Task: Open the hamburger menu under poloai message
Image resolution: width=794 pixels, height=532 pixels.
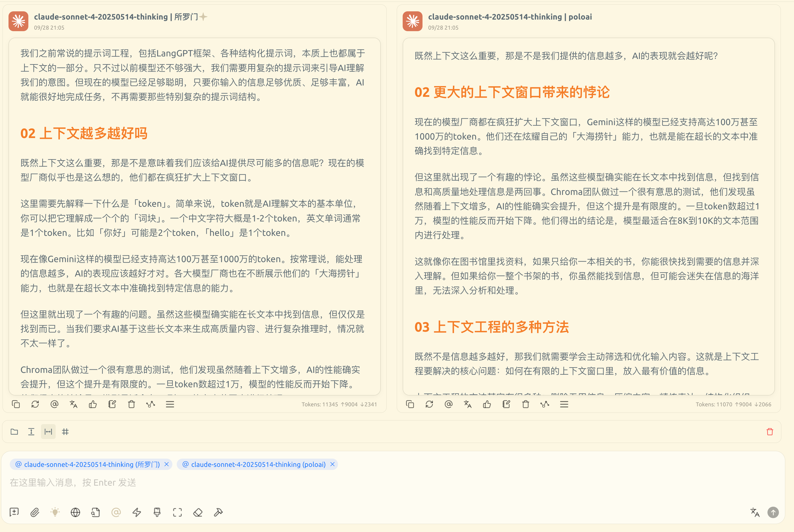Action: pos(564,404)
